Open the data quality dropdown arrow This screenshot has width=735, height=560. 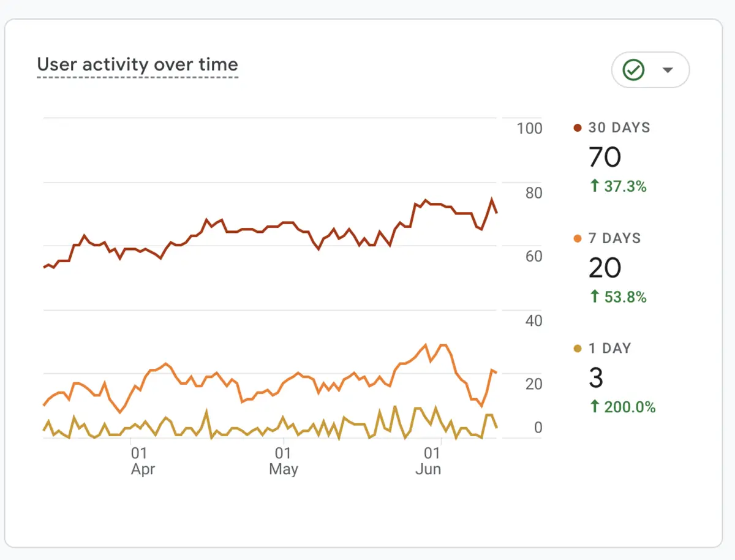click(668, 70)
